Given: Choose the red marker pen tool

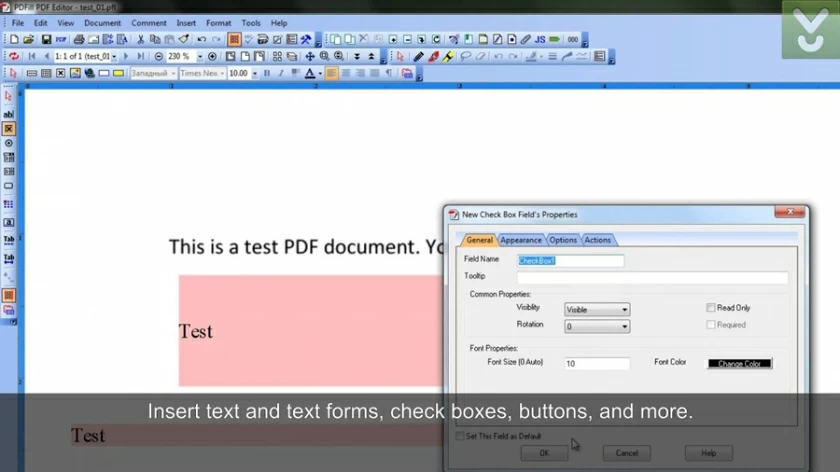Looking at the screenshot, I should [x=433, y=56].
